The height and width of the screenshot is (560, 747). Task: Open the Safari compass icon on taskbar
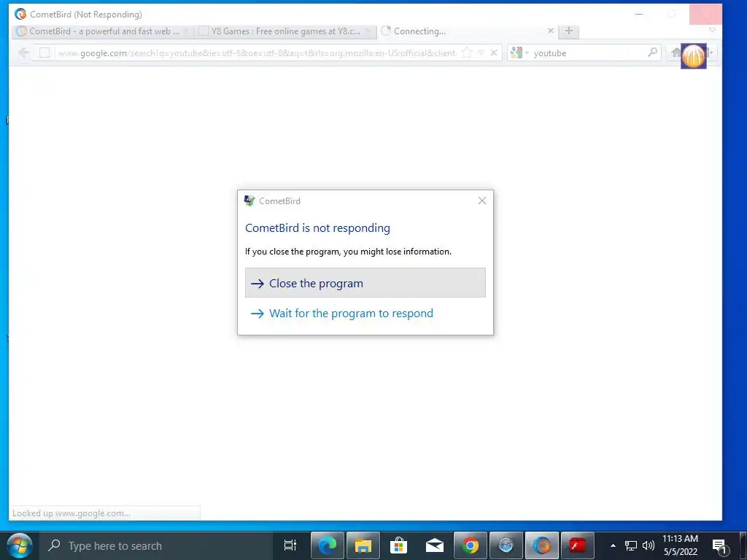coord(506,545)
